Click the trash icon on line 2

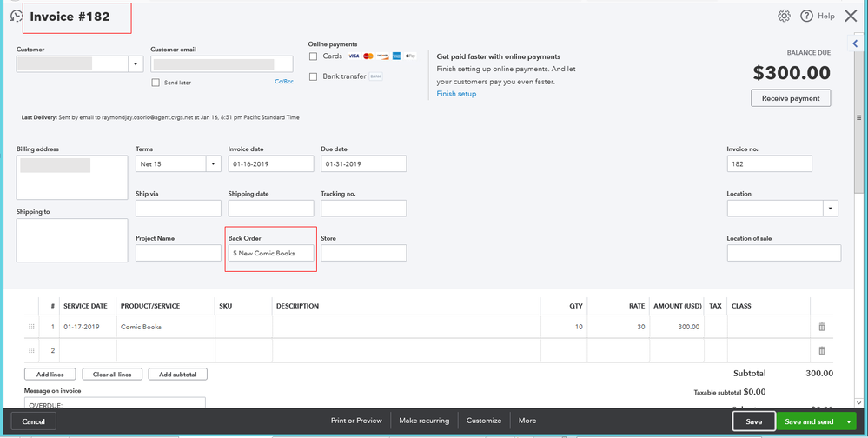tap(821, 350)
